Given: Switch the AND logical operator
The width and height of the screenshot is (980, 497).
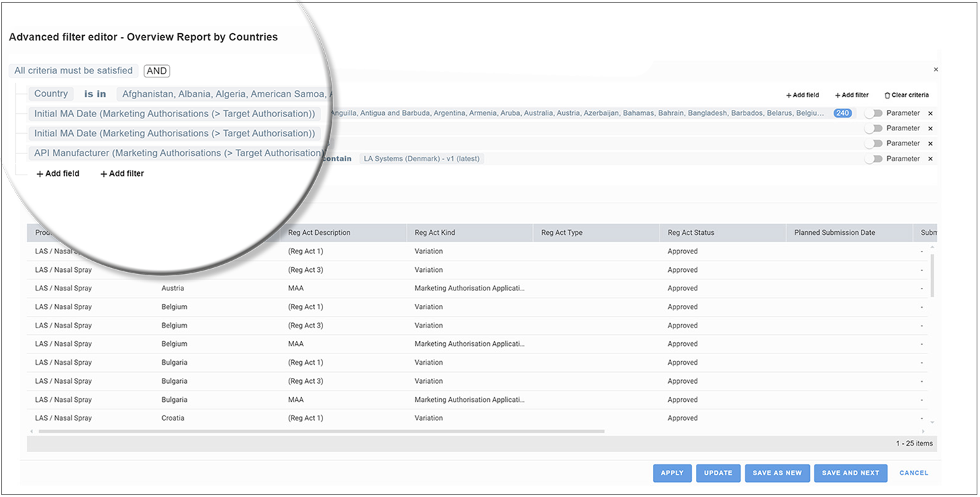Looking at the screenshot, I should click(157, 71).
